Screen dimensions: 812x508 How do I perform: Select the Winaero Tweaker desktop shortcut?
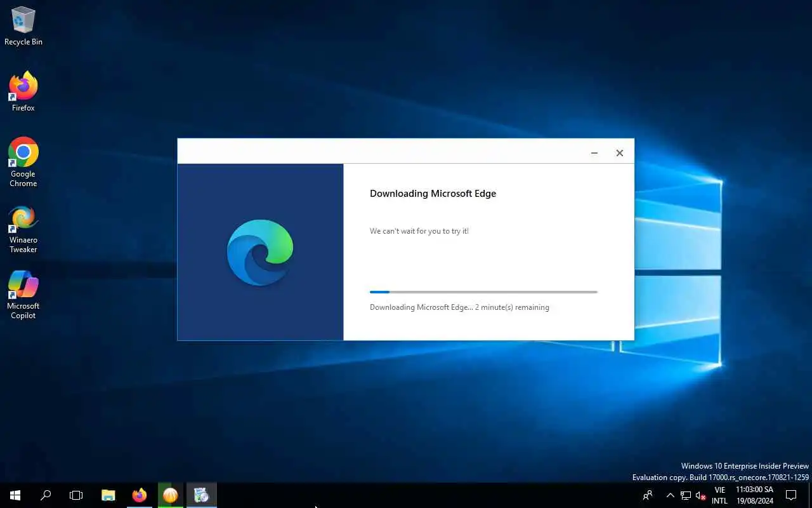click(x=23, y=229)
